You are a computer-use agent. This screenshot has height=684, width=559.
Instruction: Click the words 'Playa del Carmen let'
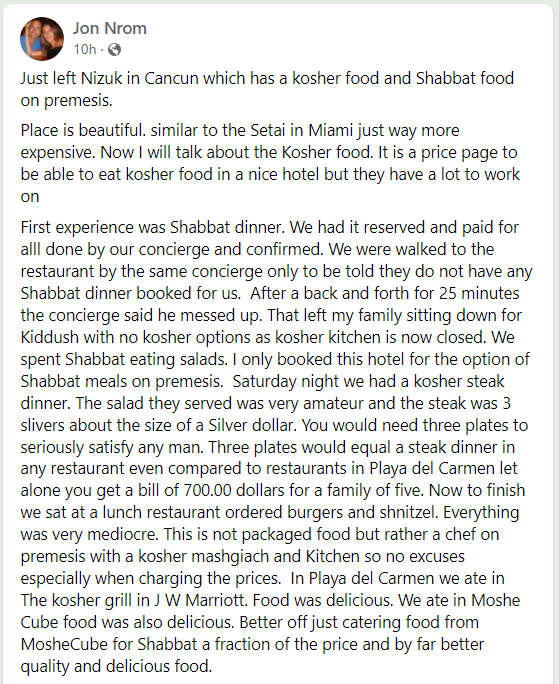[x=443, y=469]
